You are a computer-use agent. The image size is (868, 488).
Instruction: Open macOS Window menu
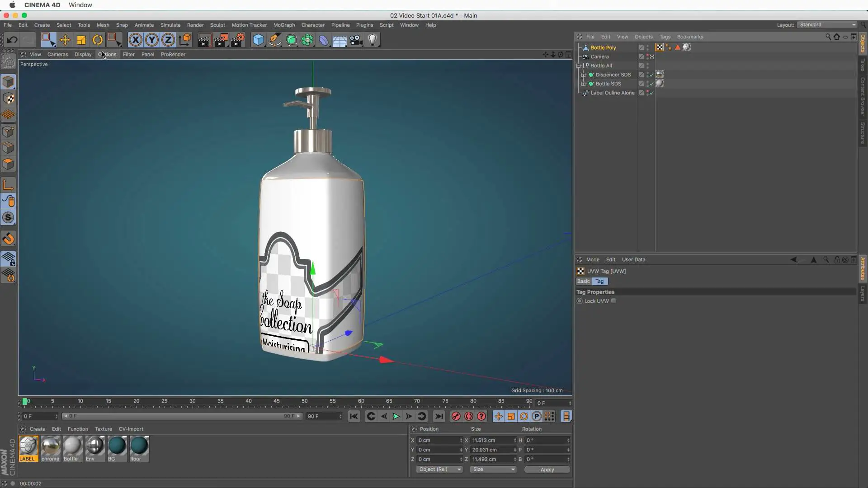click(x=80, y=5)
